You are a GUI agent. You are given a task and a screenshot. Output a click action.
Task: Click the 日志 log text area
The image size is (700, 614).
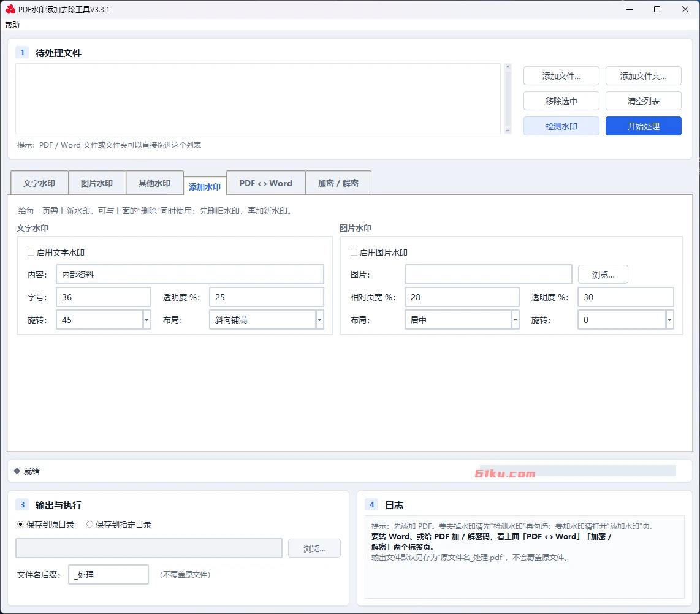[x=525, y=557]
